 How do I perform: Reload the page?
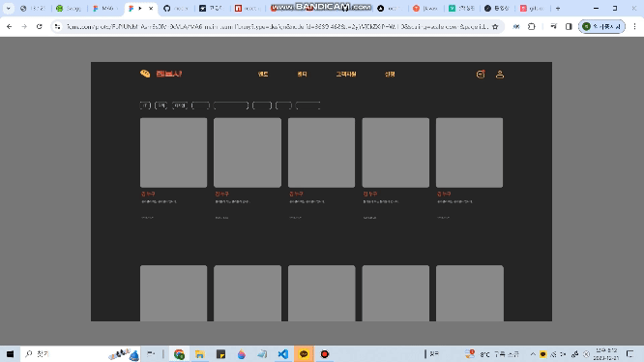click(40, 27)
